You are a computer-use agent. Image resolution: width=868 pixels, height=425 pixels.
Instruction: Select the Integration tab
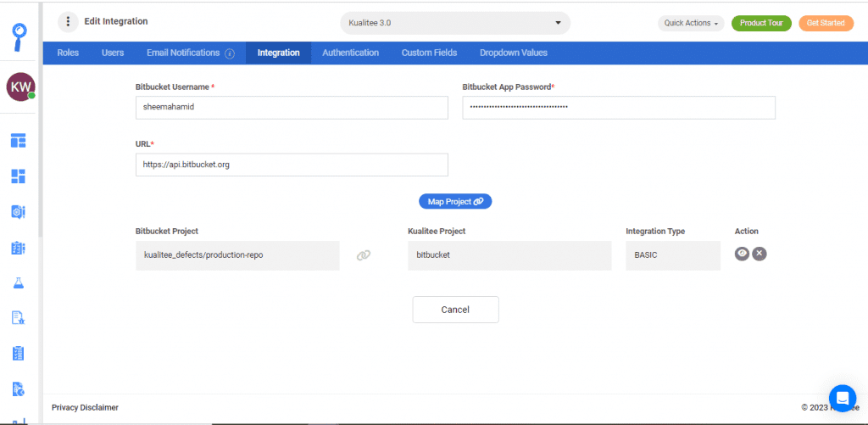click(278, 53)
